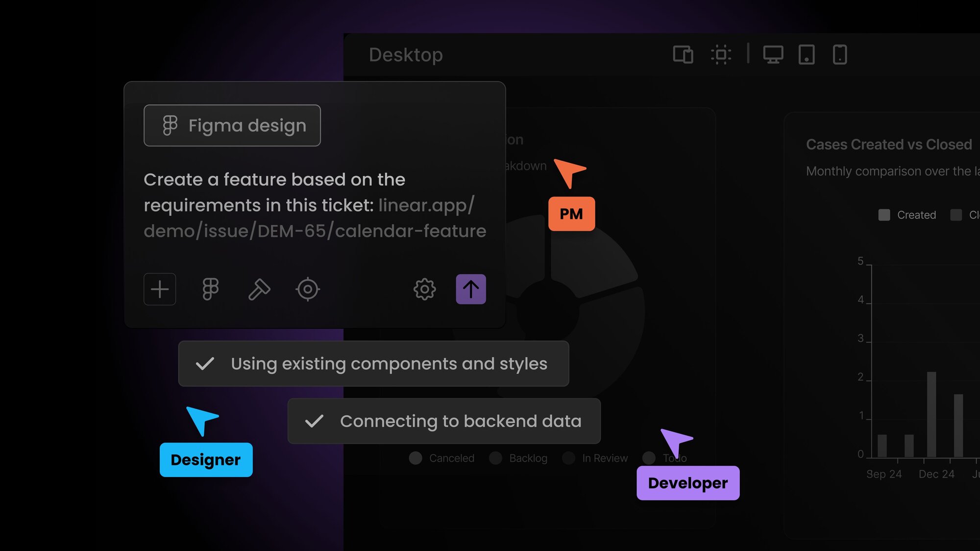Send the prompt with the purple arrow button
The image size is (980, 551).
pyautogui.click(x=471, y=289)
